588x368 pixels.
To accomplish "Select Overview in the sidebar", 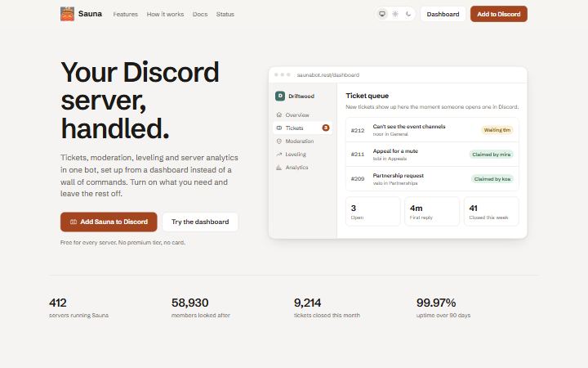I will click(302, 115).
